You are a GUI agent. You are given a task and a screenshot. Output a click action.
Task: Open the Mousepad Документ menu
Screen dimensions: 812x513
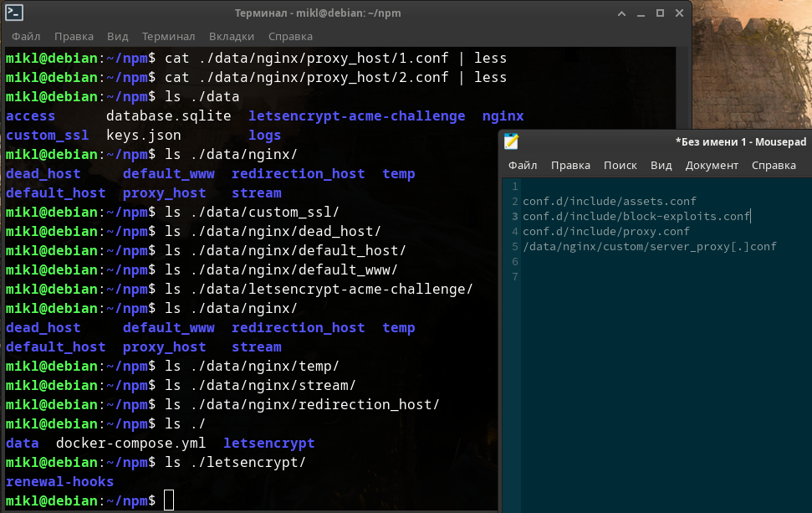click(712, 165)
